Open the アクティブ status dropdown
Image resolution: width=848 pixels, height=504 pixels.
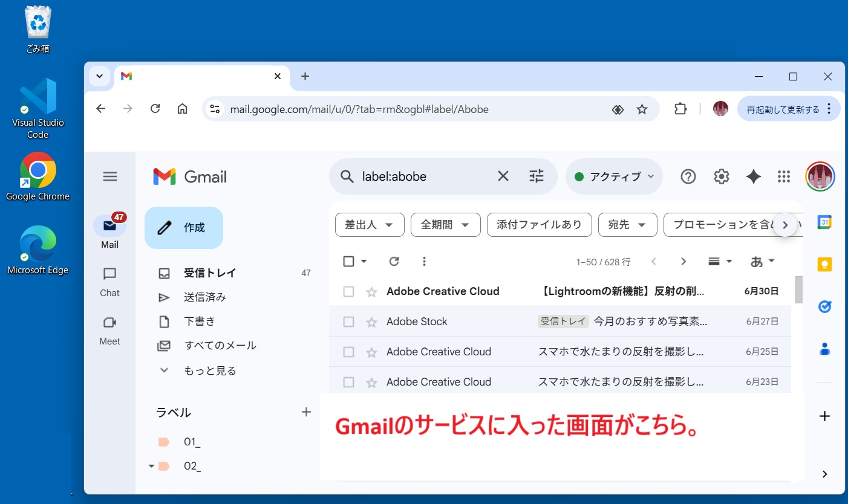click(x=614, y=176)
